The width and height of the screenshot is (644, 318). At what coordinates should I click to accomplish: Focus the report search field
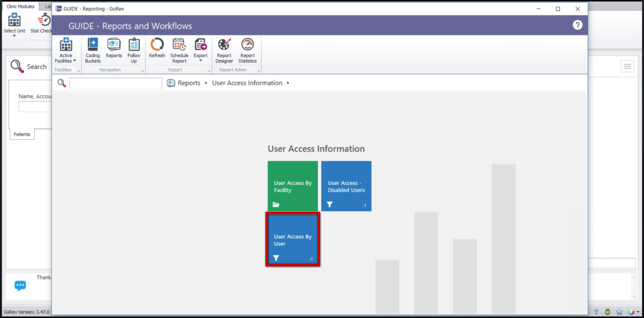[x=116, y=83]
